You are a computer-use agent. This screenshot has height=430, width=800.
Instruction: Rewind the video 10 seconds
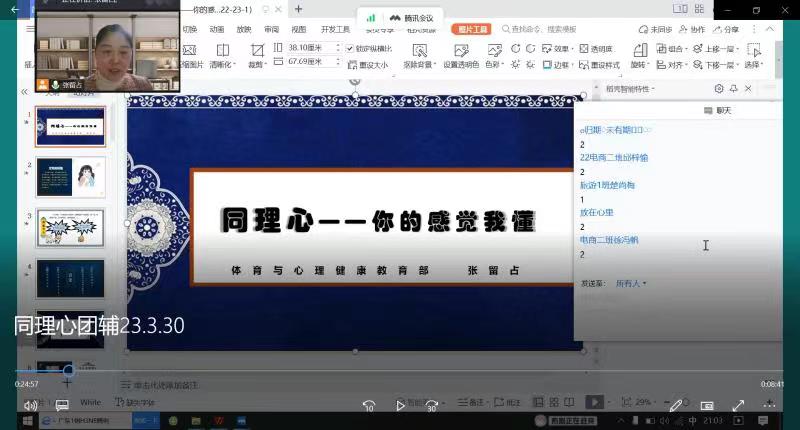tap(369, 405)
